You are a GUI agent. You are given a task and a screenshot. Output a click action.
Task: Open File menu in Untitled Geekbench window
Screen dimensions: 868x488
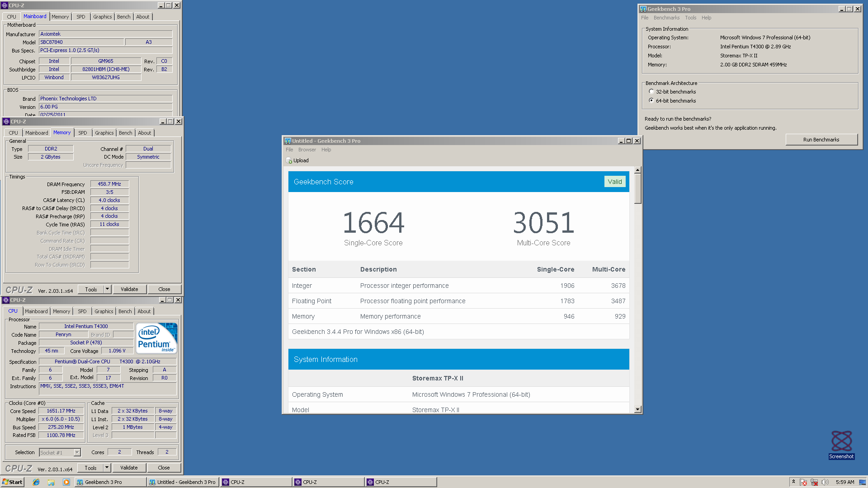[289, 150]
